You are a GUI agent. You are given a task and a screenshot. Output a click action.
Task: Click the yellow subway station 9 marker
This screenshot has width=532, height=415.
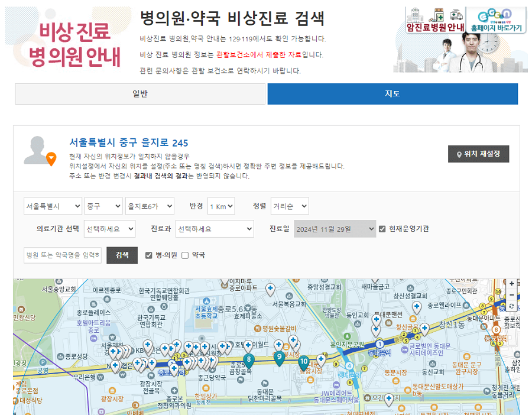(x=336, y=364)
